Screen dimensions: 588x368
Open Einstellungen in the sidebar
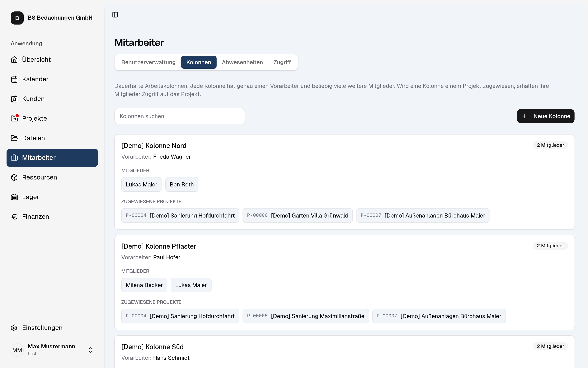[52, 328]
